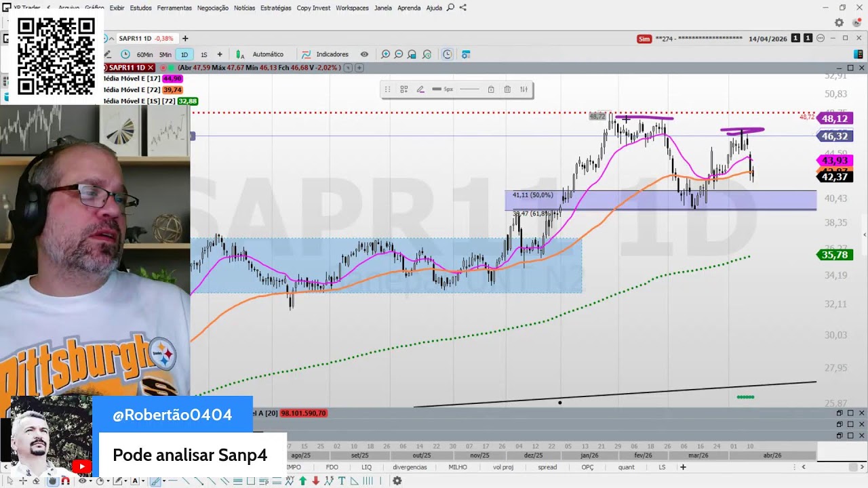This screenshot has height=488, width=868.
Task: Open the quant workspace tab
Action: pos(627,467)
